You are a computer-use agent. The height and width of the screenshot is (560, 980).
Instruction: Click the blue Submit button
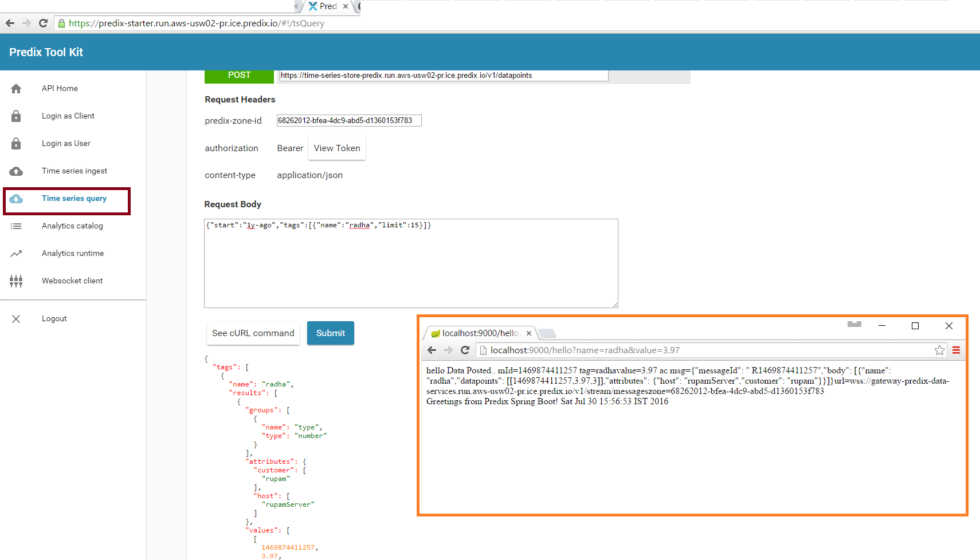click(331, 333)
